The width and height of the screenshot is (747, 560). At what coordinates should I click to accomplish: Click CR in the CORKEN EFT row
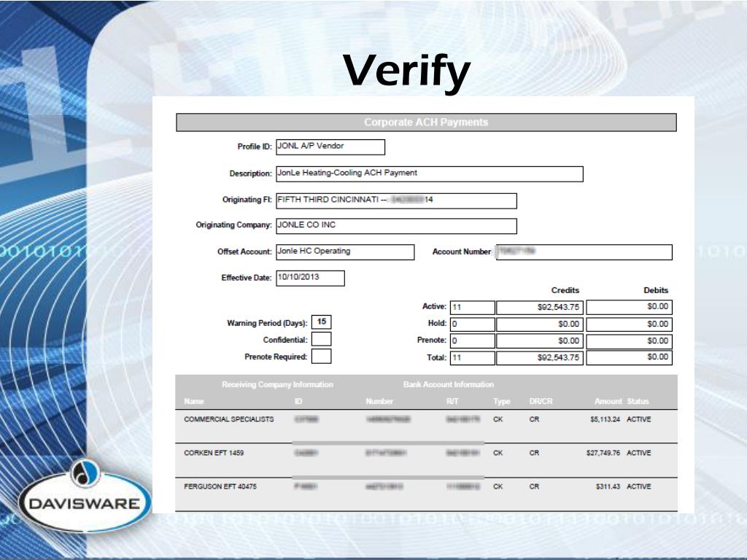coord(534,453)
